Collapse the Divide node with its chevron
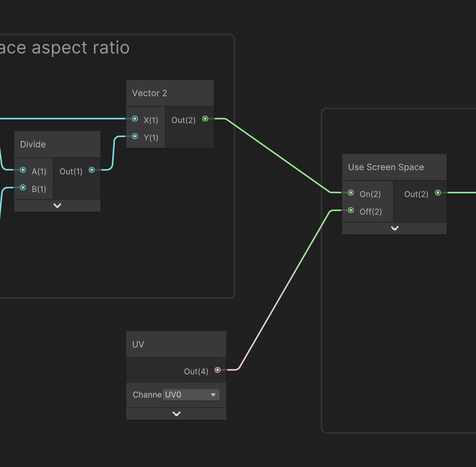 tap(57, 205)
